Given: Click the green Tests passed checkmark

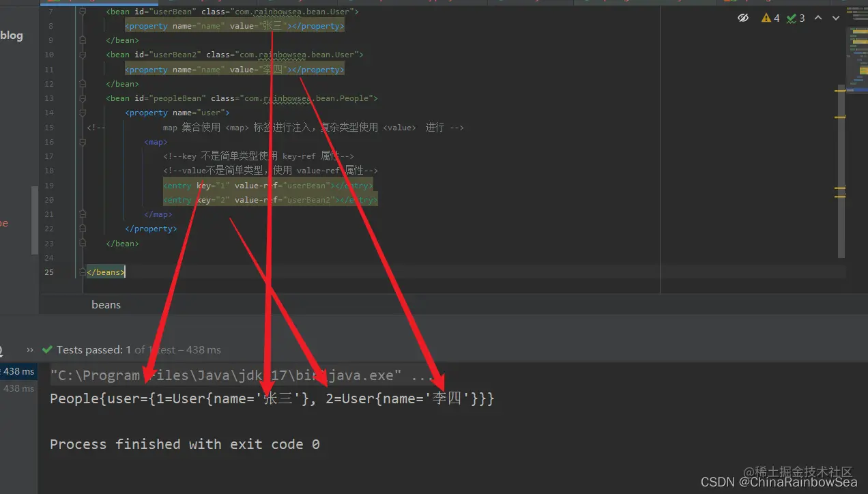Looking at the screenshot, I should [47, 349].
